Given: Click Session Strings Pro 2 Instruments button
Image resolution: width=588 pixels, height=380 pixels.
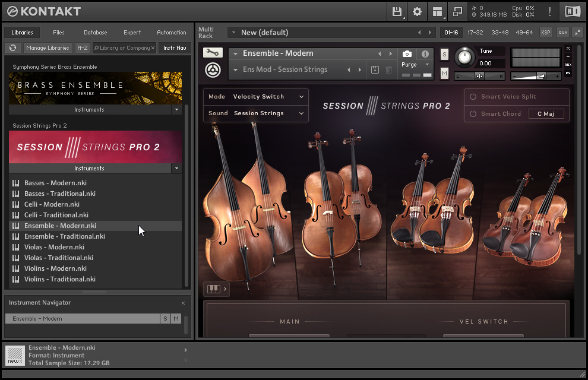Looking at the screenshot, I should coord(90,169).
